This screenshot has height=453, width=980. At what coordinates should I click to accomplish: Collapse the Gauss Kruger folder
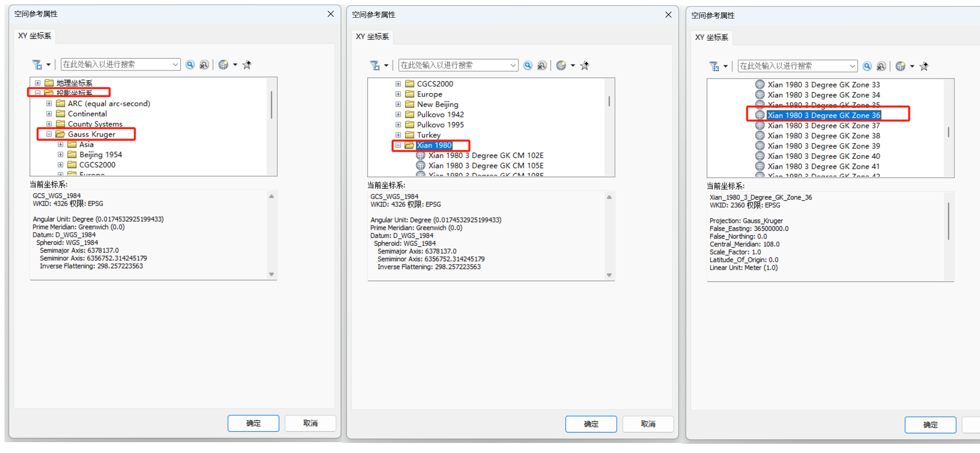tap(49, 134)
